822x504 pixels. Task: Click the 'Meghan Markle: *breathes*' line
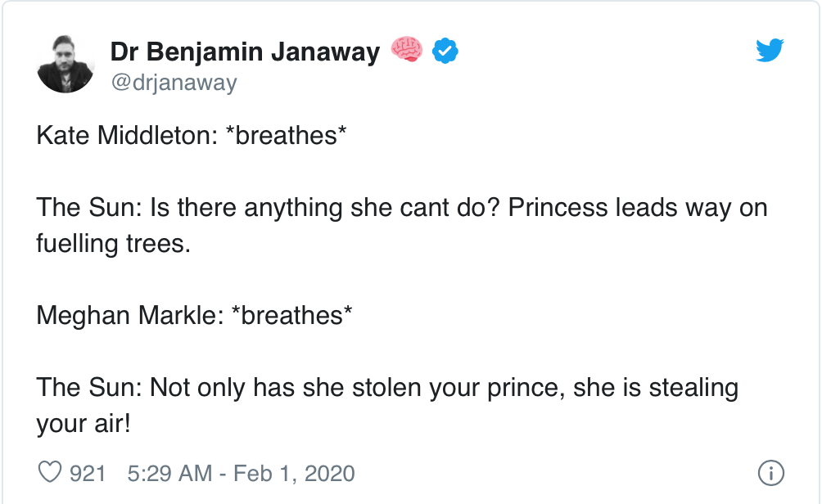(x=195, y=315)
